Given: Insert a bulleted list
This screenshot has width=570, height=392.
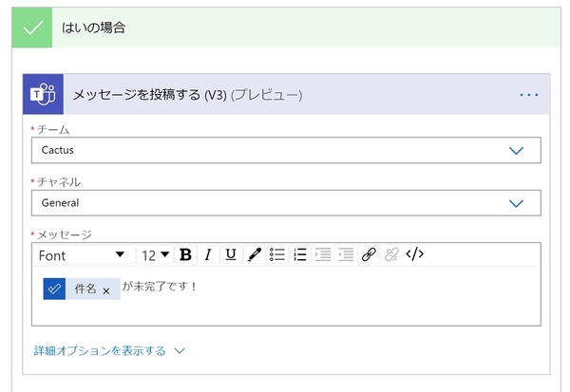Looking at the screenshot, I should pyautogui.click(x=277, y=254).
